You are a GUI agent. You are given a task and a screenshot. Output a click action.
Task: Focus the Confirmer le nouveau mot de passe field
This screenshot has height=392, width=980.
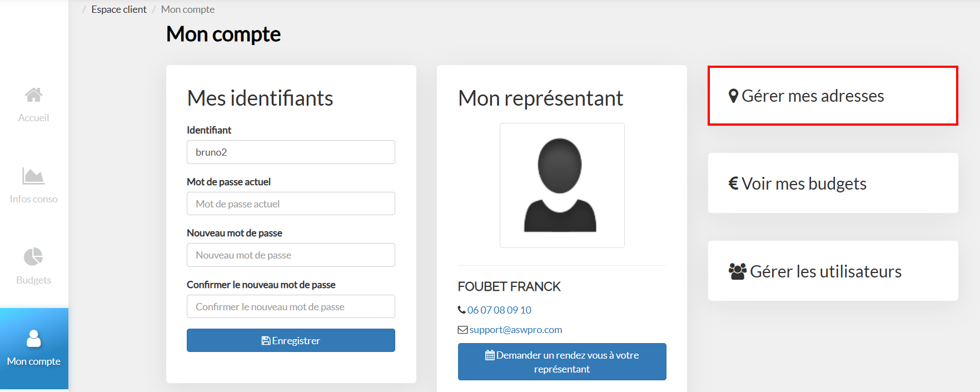[291, 306]
